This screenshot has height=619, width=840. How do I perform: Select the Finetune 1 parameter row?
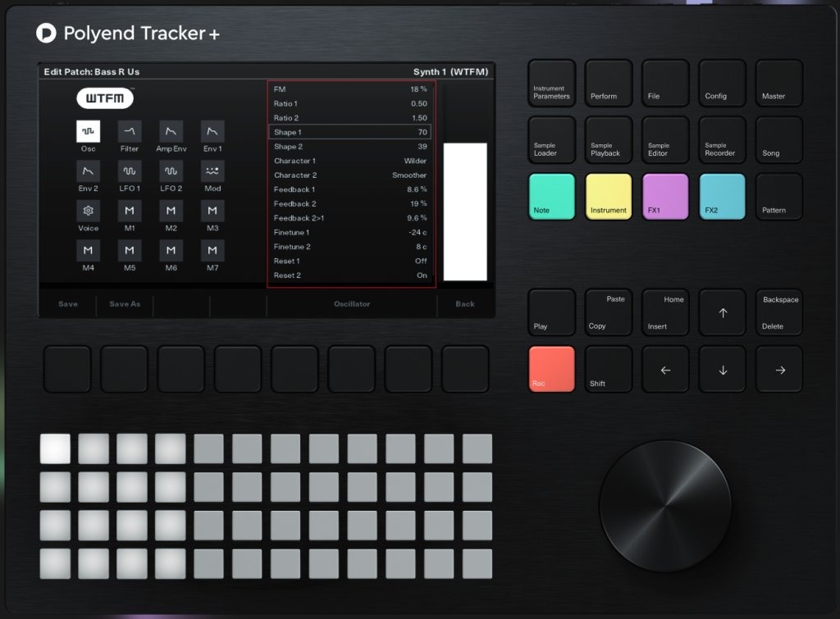point(350,232)
